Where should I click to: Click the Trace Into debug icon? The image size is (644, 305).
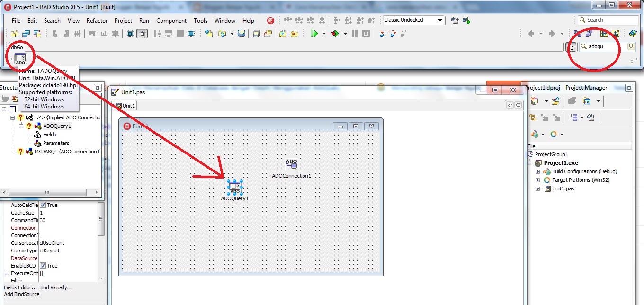pyautogui.click(x=382, y=34)
